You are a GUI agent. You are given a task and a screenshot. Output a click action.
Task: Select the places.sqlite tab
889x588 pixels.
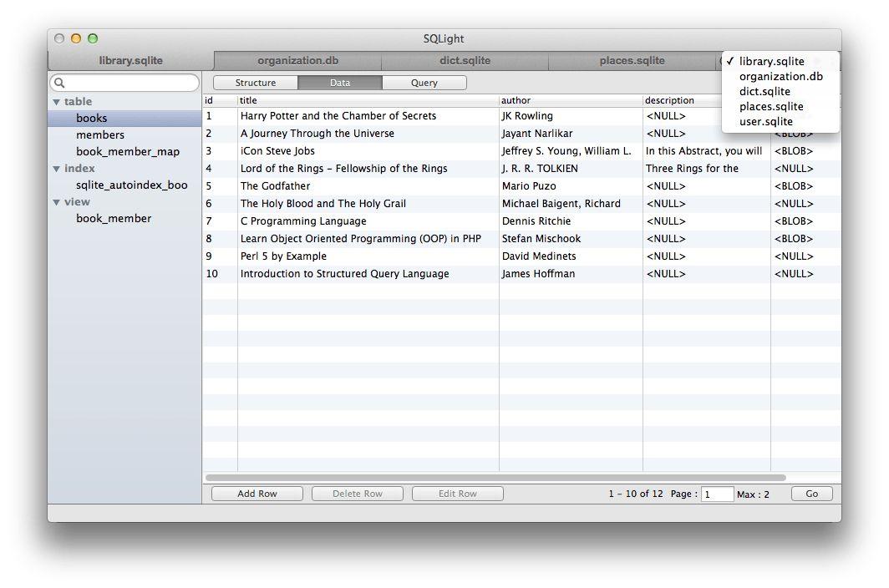coord(632,60)
